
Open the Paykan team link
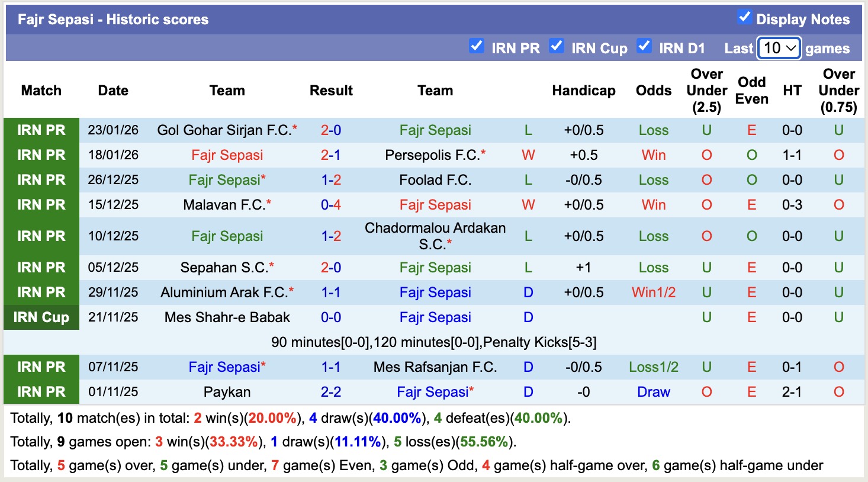point(227,392)
